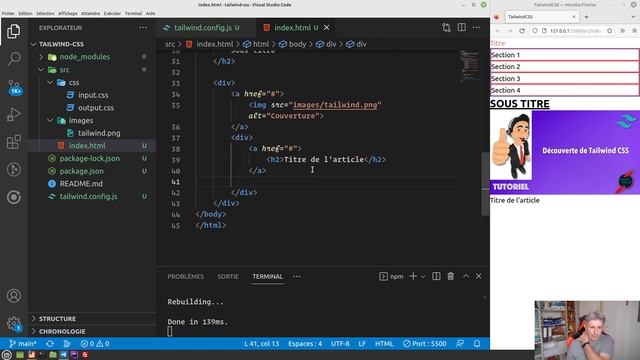Click the Explorer more actions ellipsis
640x360 pixels.
142,28
